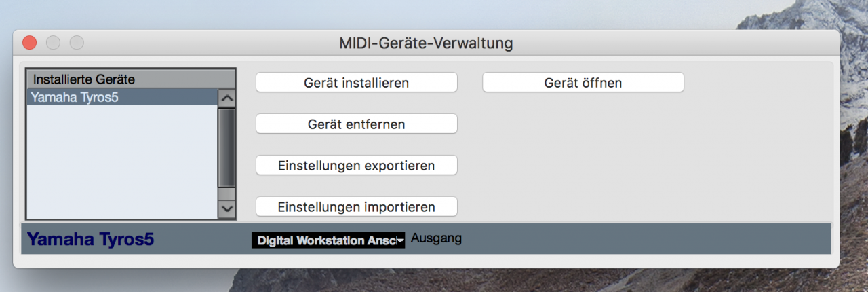Click the device list scrollbar thumb
868x292 pixels.
coord(226,147)
